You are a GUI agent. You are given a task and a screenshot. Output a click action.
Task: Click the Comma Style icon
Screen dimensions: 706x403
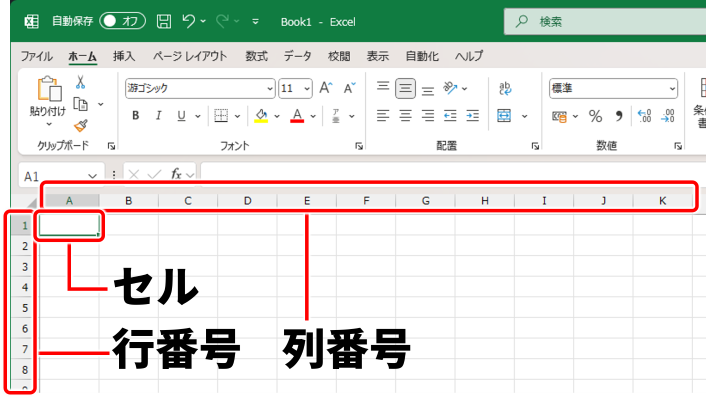tap(620, 116)
